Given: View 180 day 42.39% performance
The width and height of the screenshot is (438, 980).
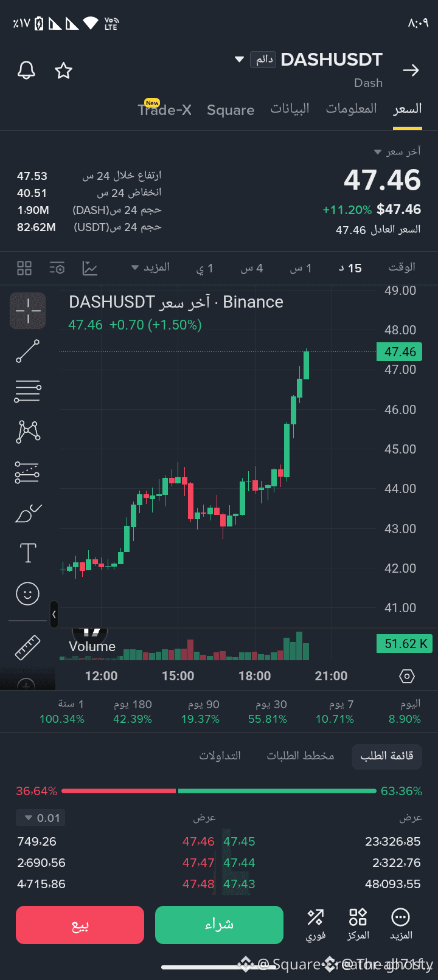Looking at the screenshot, I should pos(133,712).
